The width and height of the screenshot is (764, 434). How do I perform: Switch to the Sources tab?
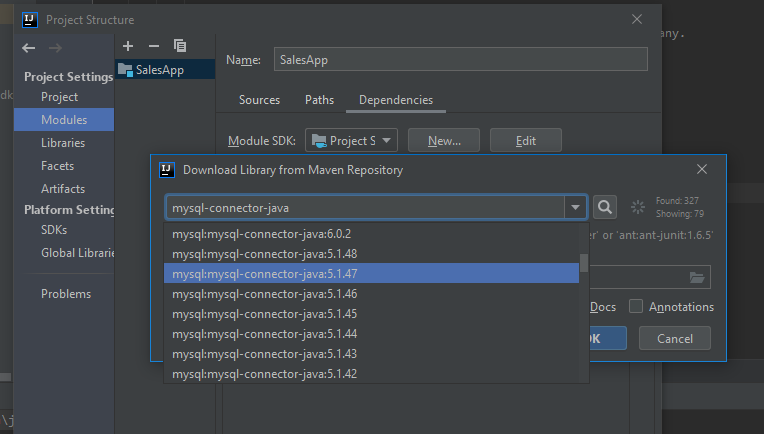click(259, 100)
